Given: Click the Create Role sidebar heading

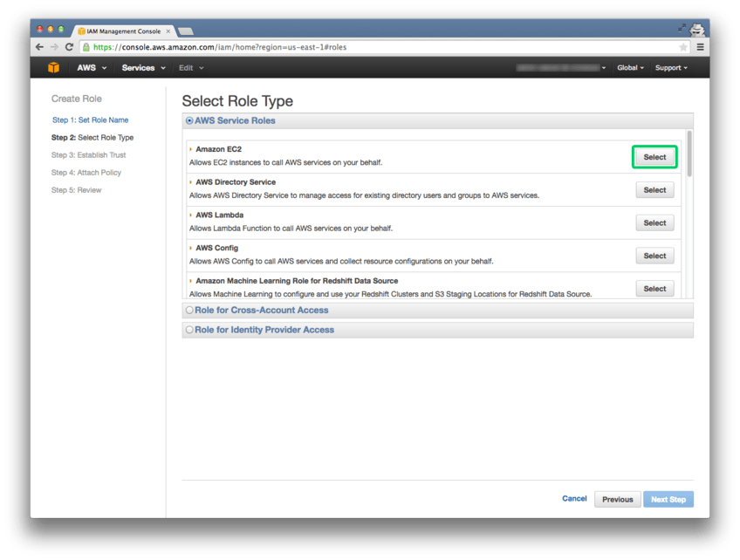Looking at the screenshot, I should pyautogui.click(x=77, y=99).
